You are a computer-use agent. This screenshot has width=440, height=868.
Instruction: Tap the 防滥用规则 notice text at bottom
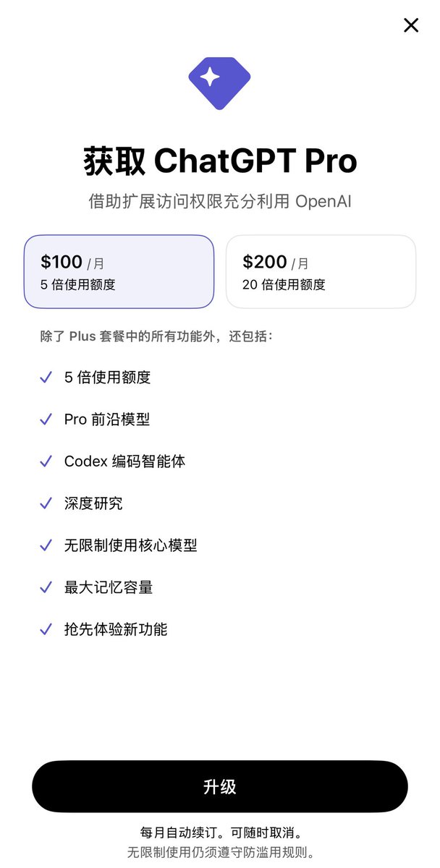pyautogui.click(x=220, y=852)
